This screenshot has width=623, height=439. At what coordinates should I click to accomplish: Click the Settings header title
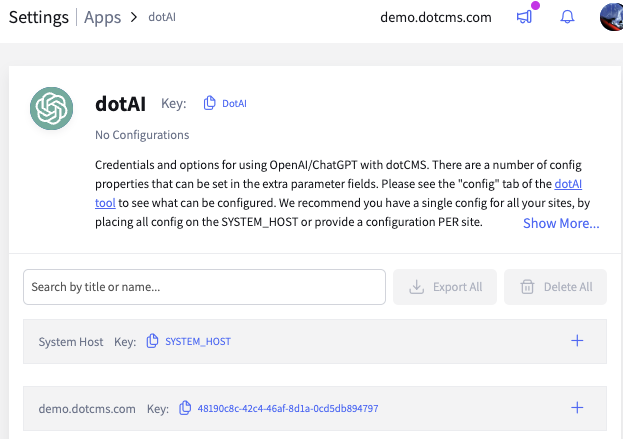point(39,17)
